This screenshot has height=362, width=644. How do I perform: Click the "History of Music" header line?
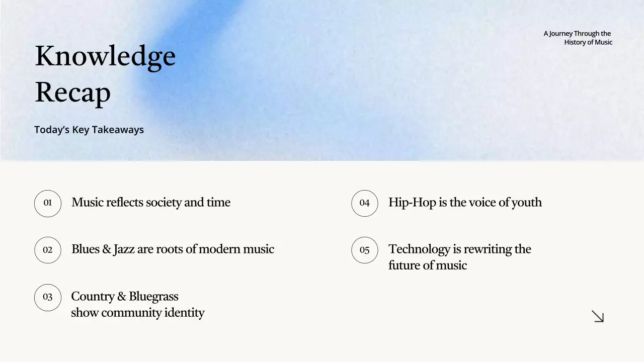[588, 42]
